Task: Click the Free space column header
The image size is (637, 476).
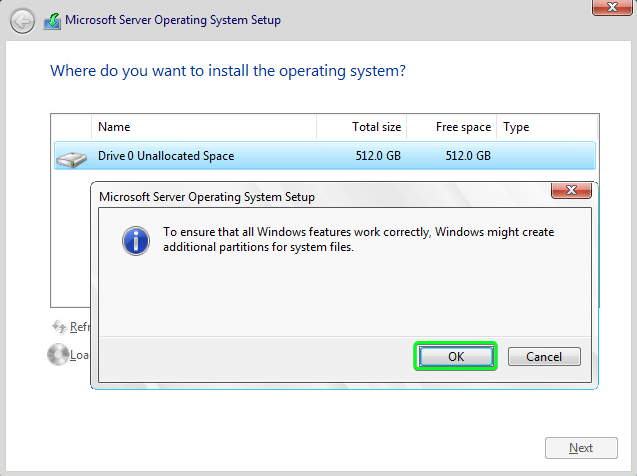Action: (x=451, y=127)
